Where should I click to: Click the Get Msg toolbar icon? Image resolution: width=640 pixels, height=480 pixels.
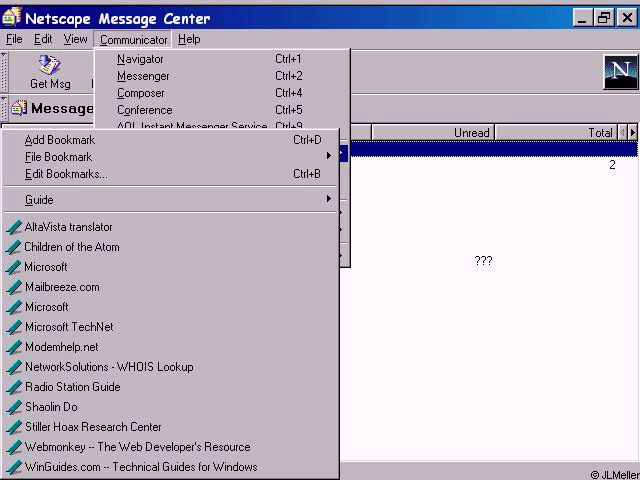(49, 65)
